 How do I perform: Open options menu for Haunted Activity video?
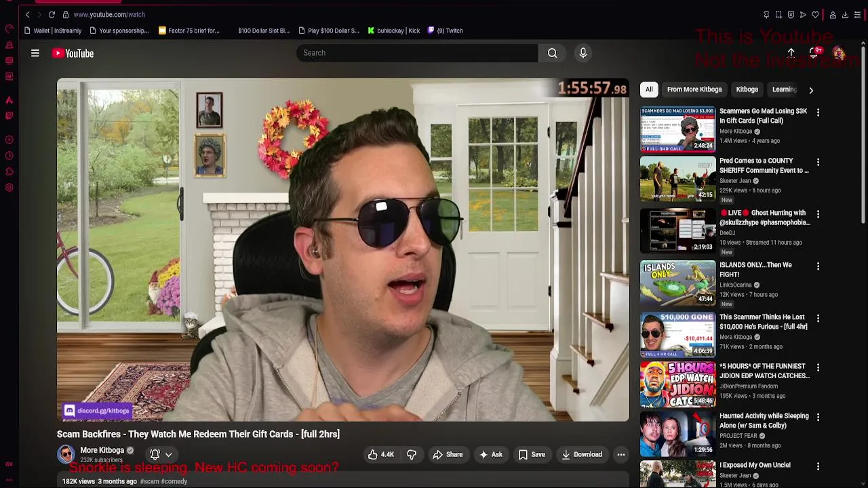[x=818, y=418]
